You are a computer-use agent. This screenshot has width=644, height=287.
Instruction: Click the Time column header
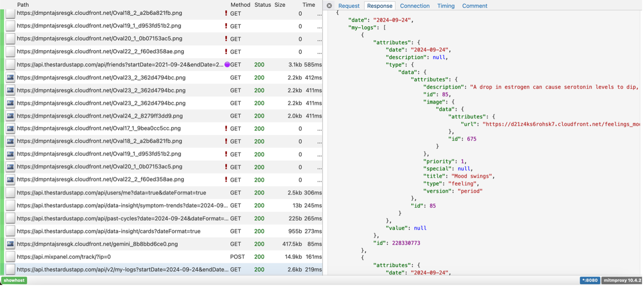pyautogui.click(x=309, y=5)
